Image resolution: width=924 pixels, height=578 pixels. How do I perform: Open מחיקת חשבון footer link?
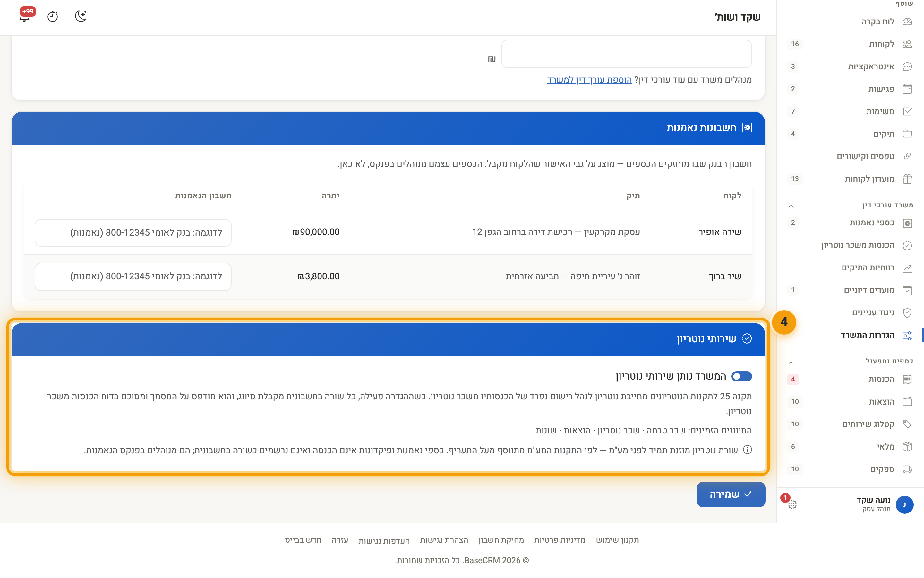click(x=501, y=540)
